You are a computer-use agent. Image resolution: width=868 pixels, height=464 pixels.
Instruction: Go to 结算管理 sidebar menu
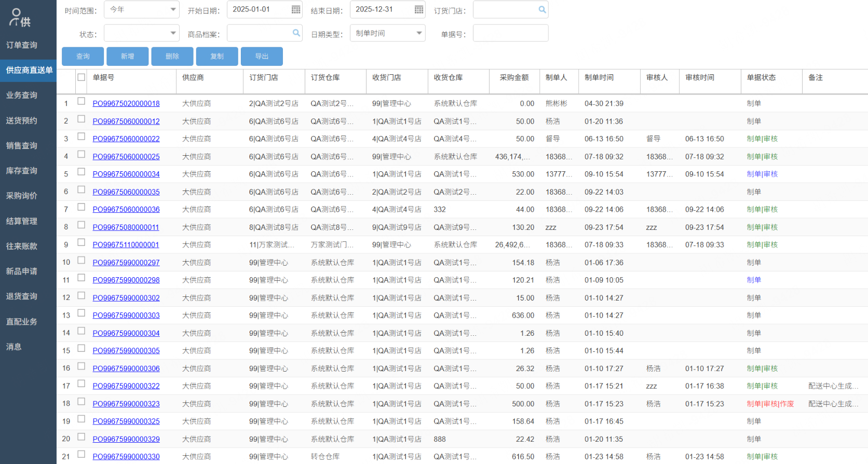22,221
